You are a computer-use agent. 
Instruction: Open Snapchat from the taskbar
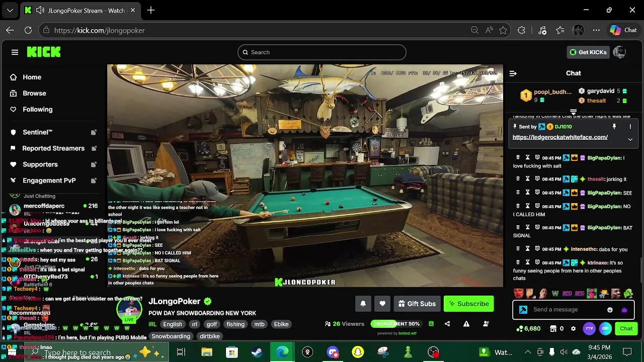click(x=358, y=352)
